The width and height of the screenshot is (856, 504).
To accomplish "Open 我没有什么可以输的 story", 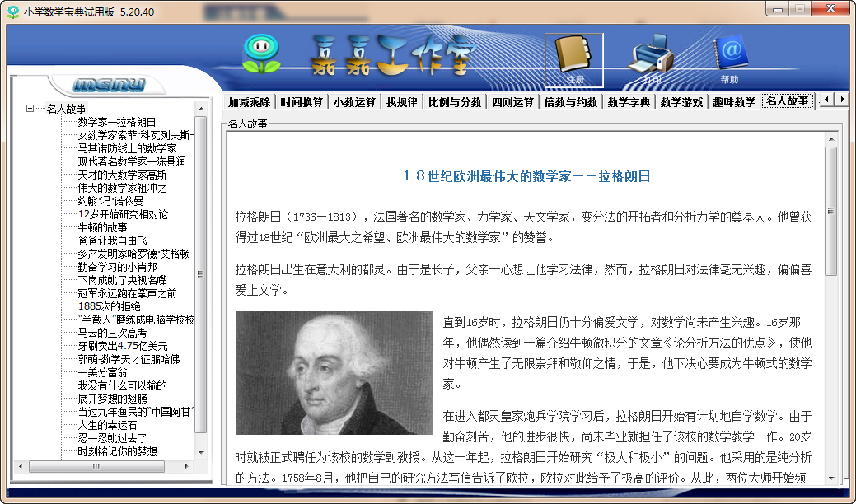I will click(x=122, y=385).
